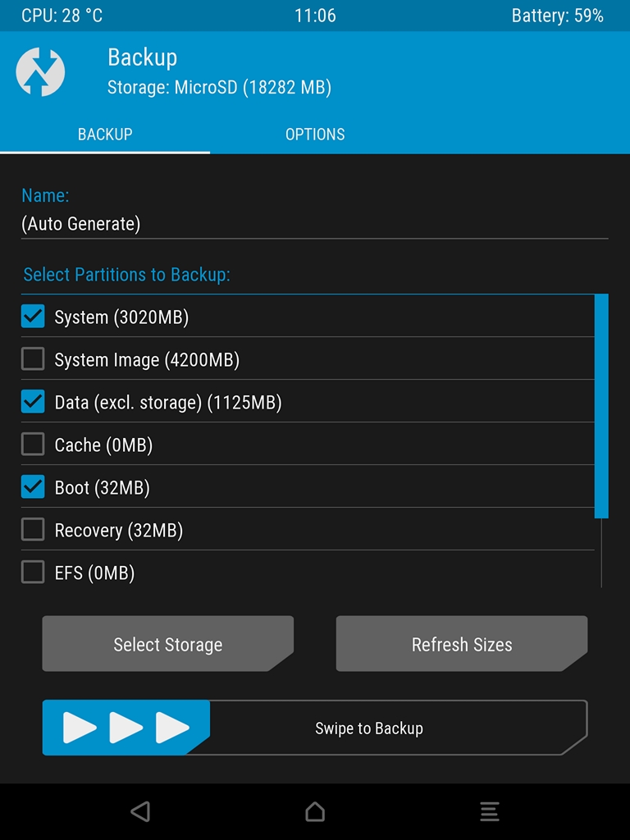The width and height of the screenshot is (630, 840).
Task: Enable the System Image (4200MB) checkbox
Action: pos(33,359)
